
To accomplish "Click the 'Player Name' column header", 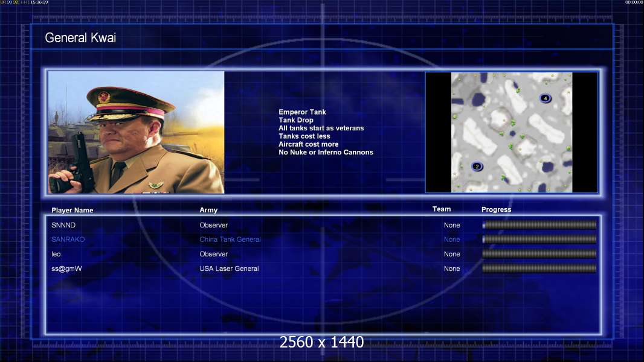I will [x=72, y=210].
